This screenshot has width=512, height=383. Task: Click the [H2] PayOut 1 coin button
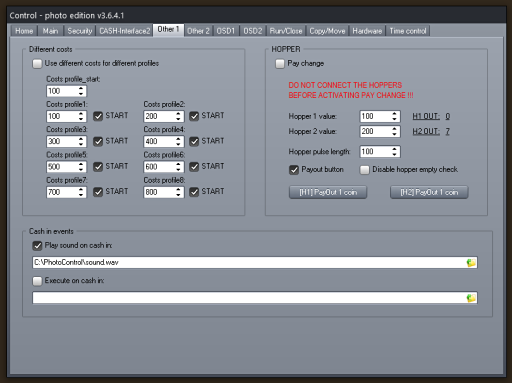click(x=429, y=192)
